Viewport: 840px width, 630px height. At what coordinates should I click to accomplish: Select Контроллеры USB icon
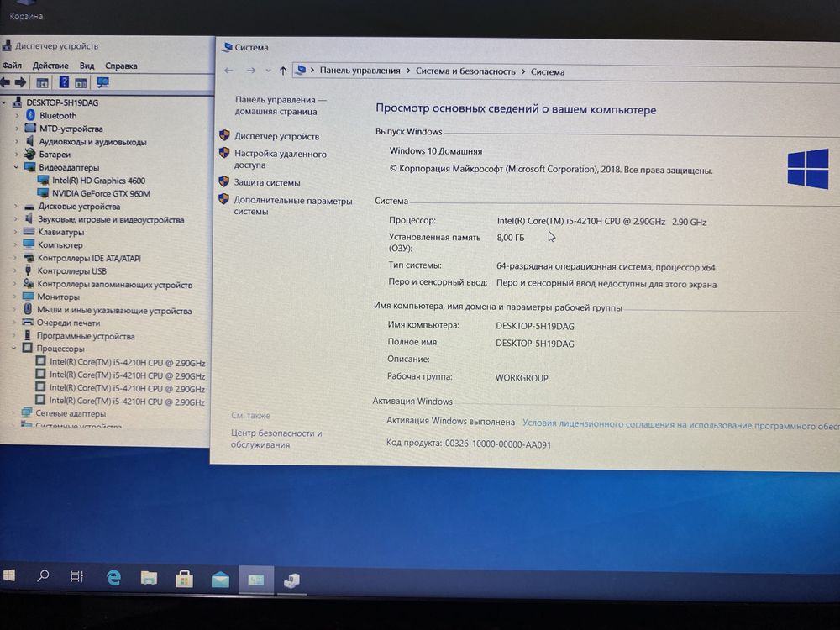(x=28, y=271)
